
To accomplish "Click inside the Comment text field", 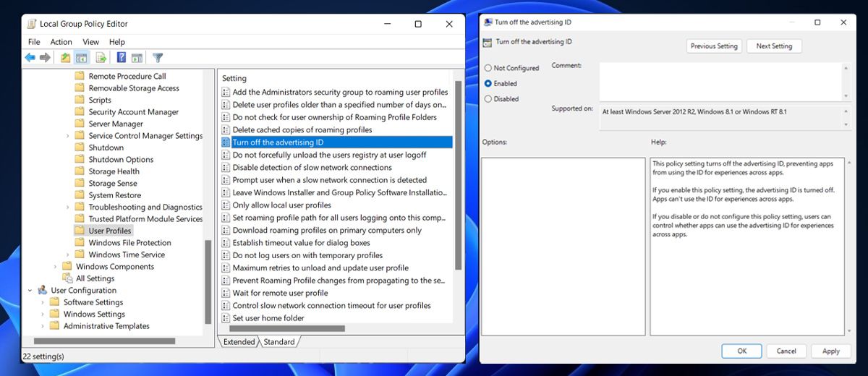I will coord(720,81).
